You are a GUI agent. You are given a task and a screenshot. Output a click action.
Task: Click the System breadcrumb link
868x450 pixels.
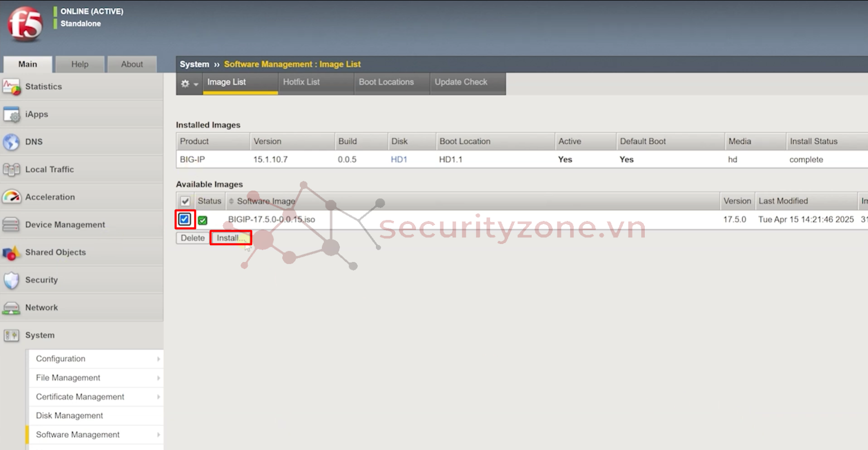pyautogui.click(x=194, y=64)
